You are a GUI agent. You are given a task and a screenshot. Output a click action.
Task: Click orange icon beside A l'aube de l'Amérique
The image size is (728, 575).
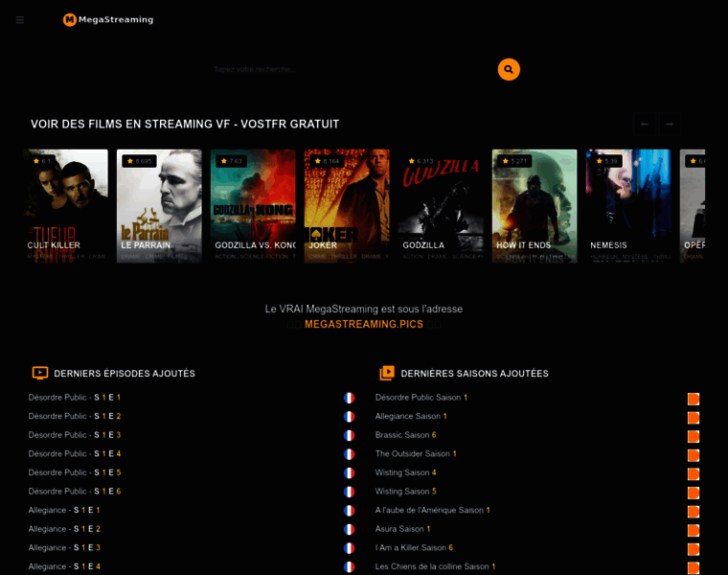[694, 512]
